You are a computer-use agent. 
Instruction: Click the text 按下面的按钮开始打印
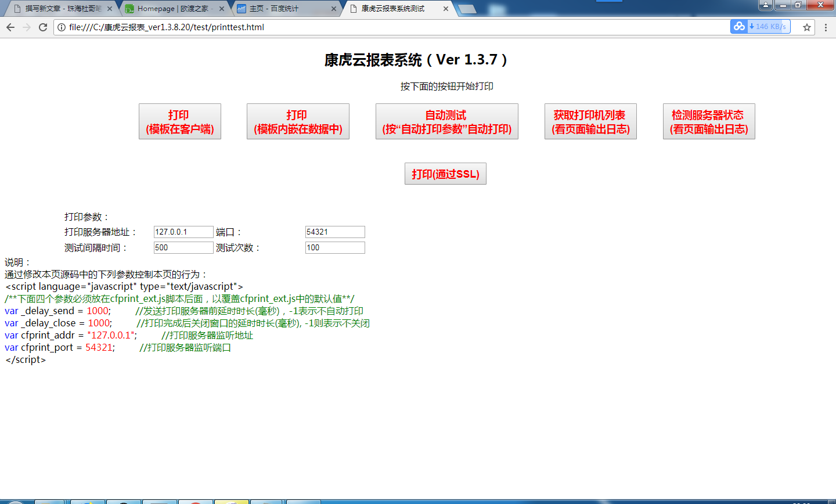coord(447,87)
